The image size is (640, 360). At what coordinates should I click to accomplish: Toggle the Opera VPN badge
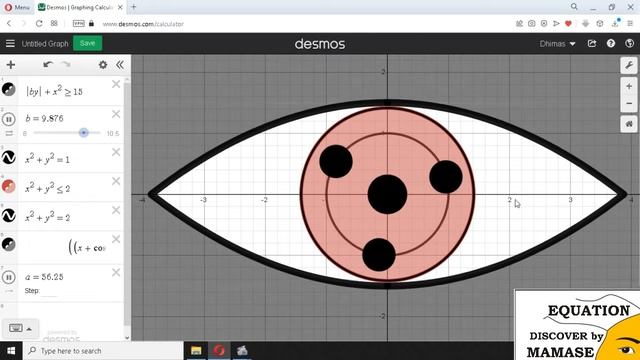pyautogui.click(x=78, y=24)
